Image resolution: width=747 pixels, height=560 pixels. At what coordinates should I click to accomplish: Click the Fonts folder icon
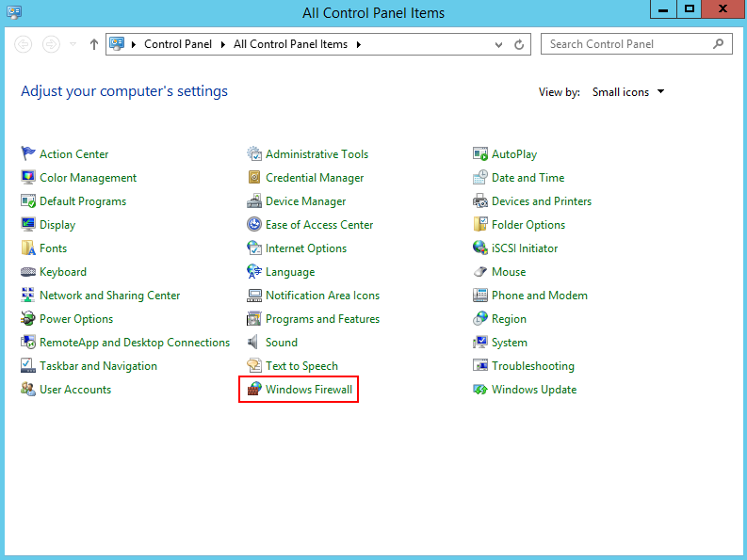(28, 248)
